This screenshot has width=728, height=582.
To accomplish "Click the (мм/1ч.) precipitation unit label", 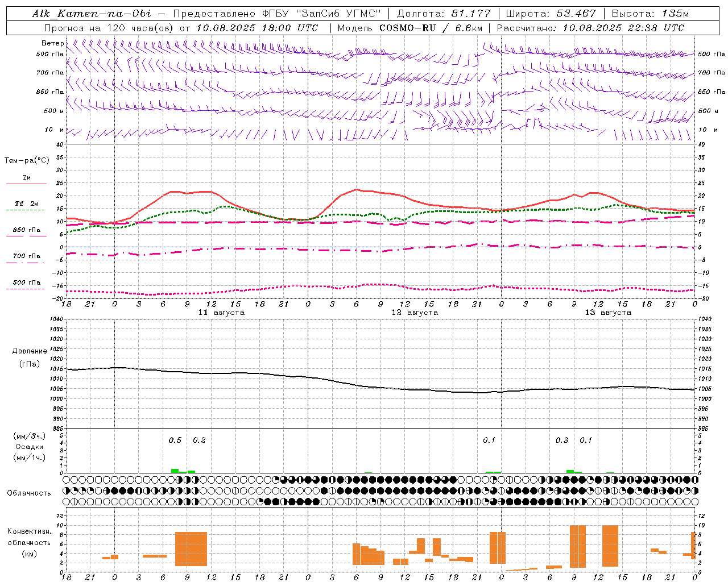I will click(30, 458).
